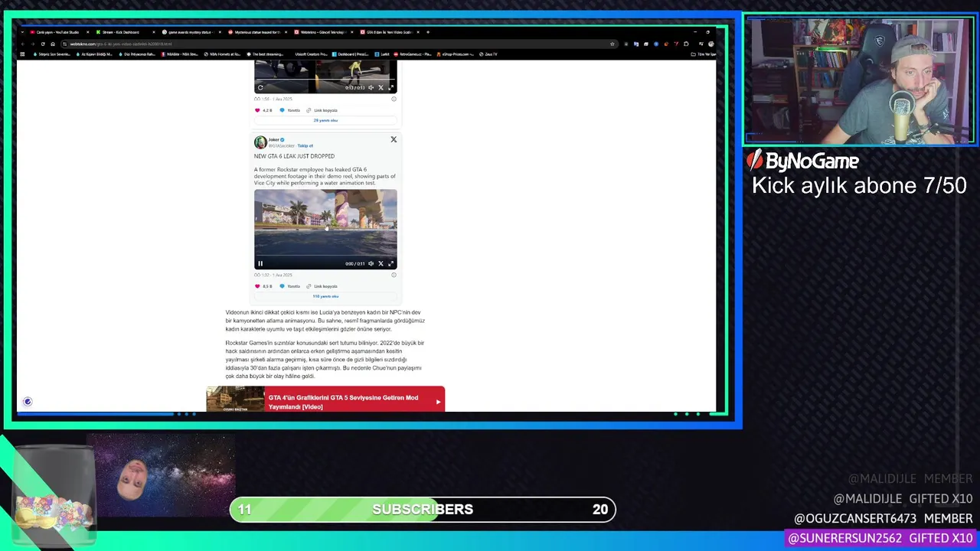Seek along the Vice City video progress bar

tap(325, 256)
